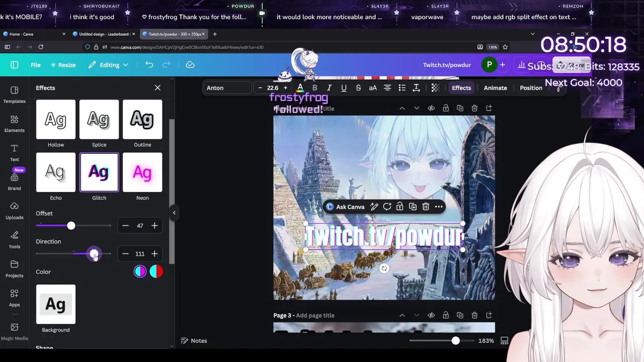Toggle bold formatting
This screenshot has width=644, height=362.
(x=315, y=88)
